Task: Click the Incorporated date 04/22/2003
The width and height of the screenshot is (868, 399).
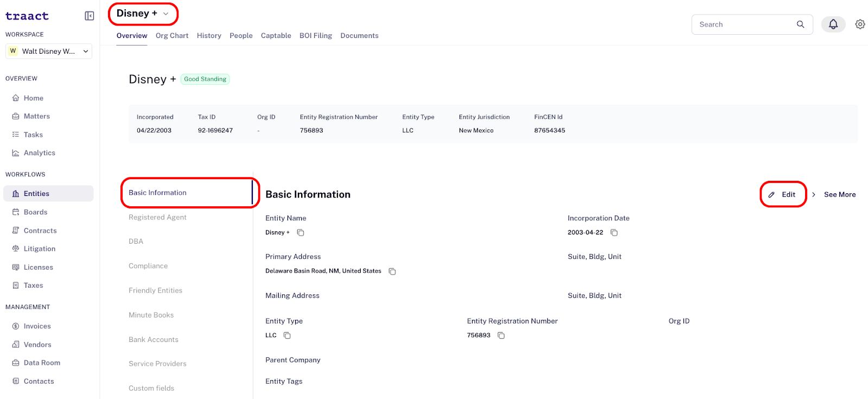Action: (x=154, y=131)
